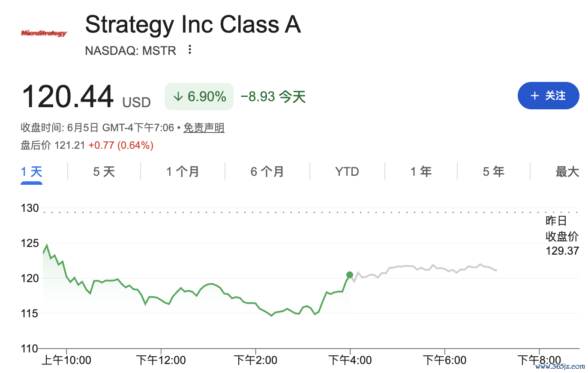The height and width of the screenshot is (373, 588).
Task: Show the 最大 time range
Action: point(567,172)
